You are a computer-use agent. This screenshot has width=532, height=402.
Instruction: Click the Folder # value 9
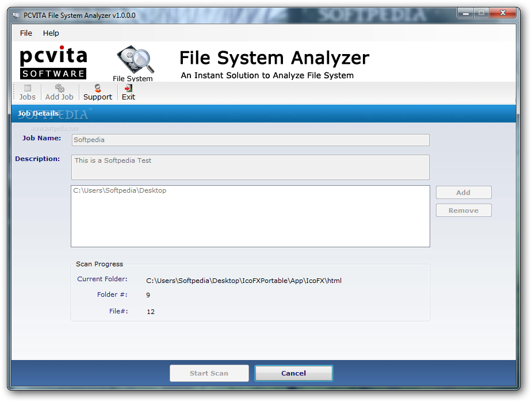148,295
